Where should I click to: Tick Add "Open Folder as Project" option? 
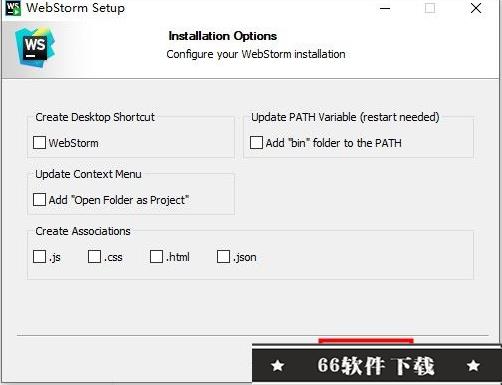tap(39, 200)
